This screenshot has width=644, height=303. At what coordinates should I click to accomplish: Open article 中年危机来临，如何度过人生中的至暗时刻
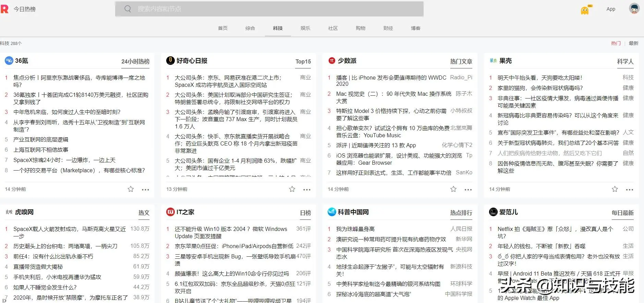point(67,112)
